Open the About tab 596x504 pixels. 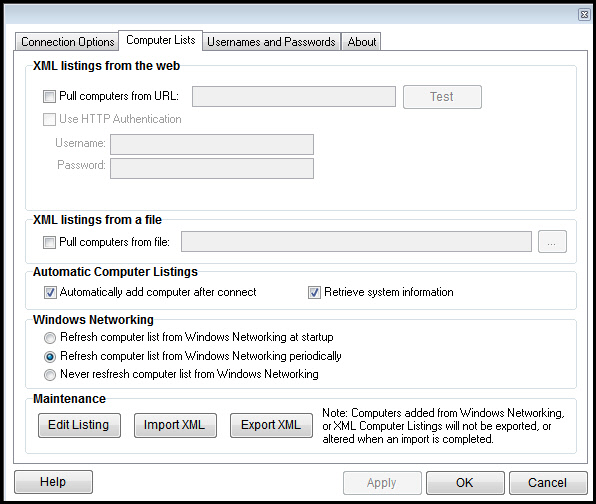[x=361, y=41]
